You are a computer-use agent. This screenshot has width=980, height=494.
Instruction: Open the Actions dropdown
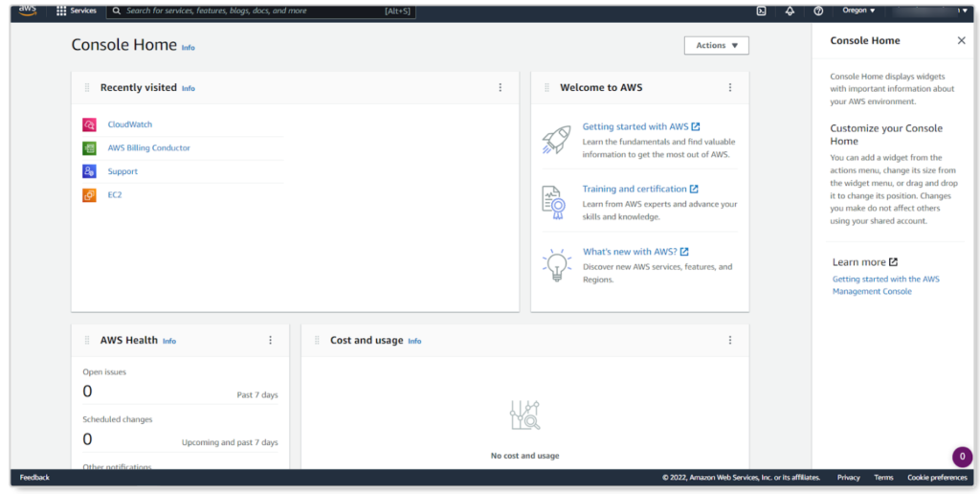(716, 46)
